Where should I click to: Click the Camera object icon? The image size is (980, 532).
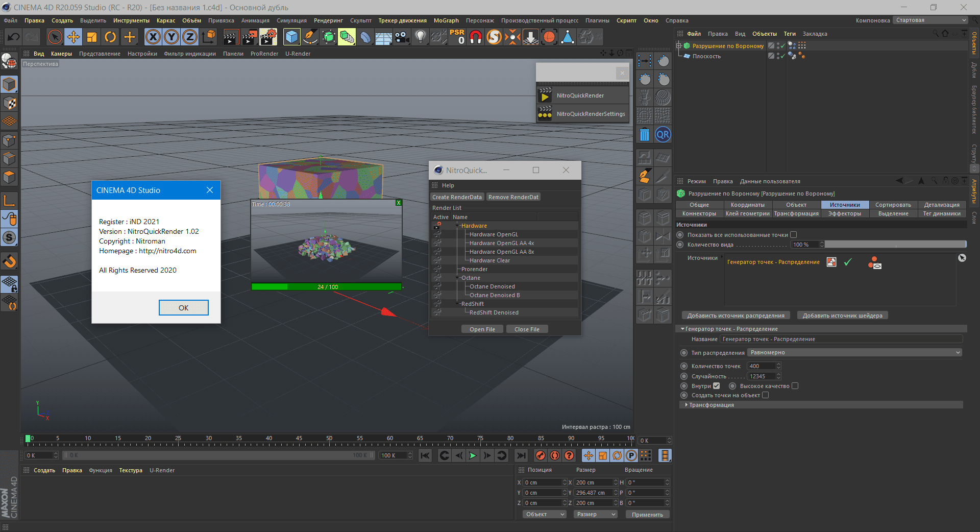point(402,37)
